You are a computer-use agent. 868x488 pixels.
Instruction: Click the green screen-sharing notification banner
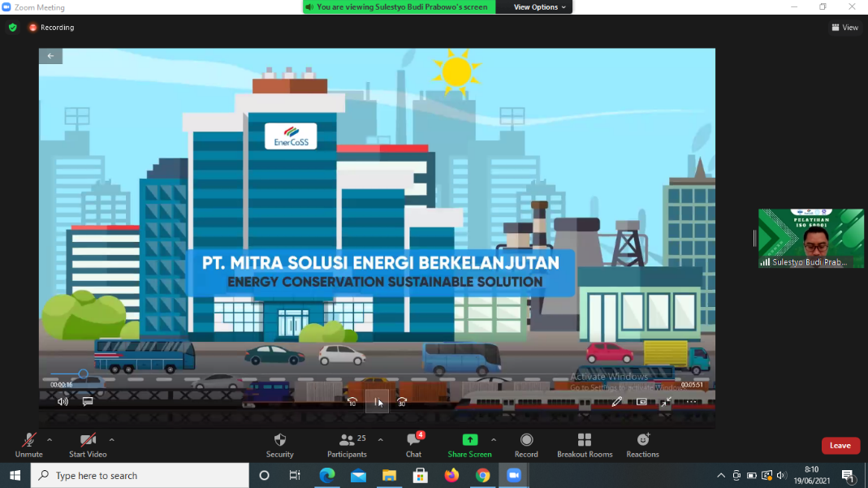(x=399, y=7)
